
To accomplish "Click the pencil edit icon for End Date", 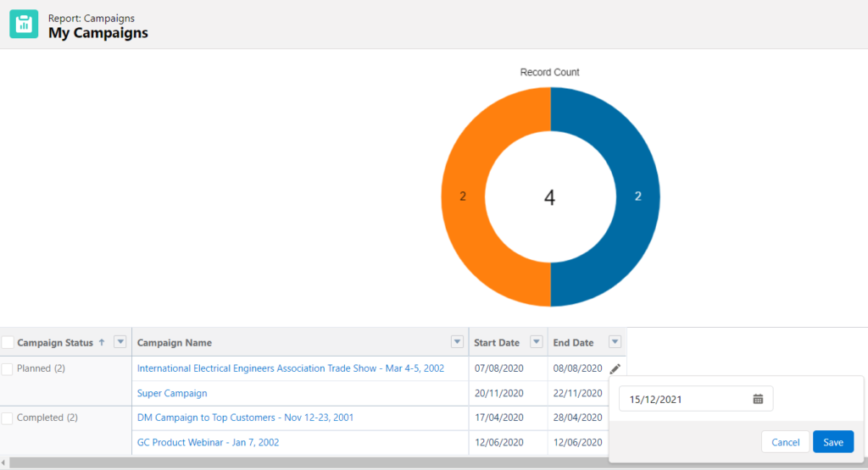I will 615,369.
